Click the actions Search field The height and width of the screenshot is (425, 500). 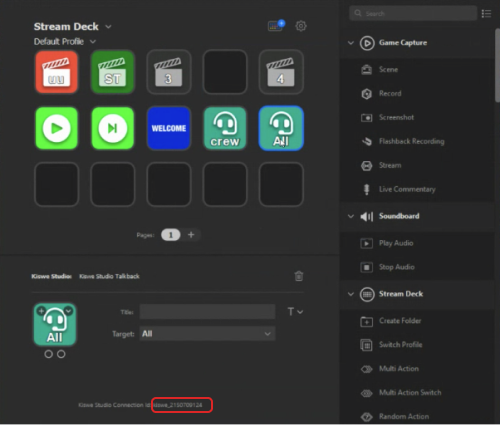[x=413, y=13]
